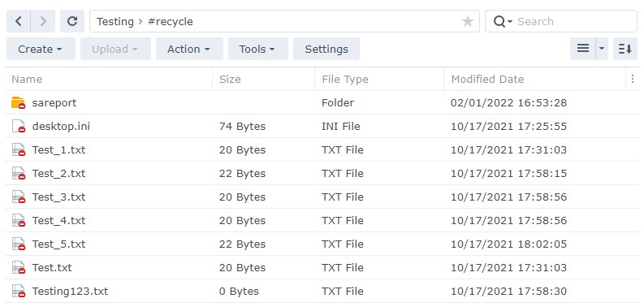The width and height of the screenshot is (644, 307).
Task: Click the 22 Bytes size of Test_5.txt
Action: tap(242, 244)
